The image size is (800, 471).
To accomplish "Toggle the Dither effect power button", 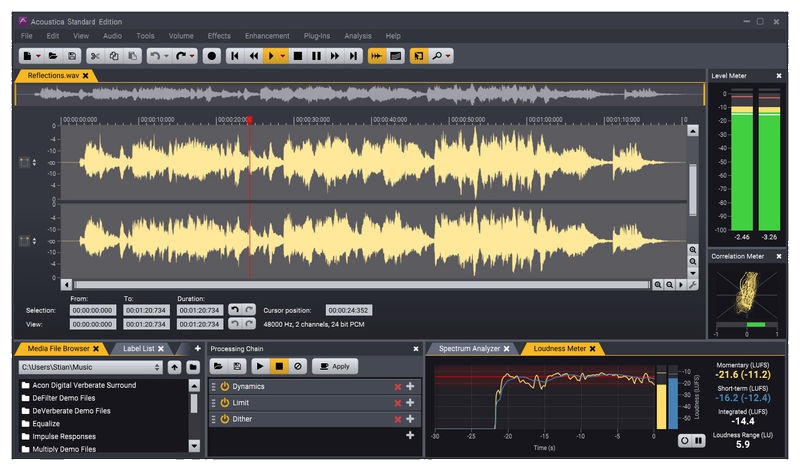I will pos(225,419).
